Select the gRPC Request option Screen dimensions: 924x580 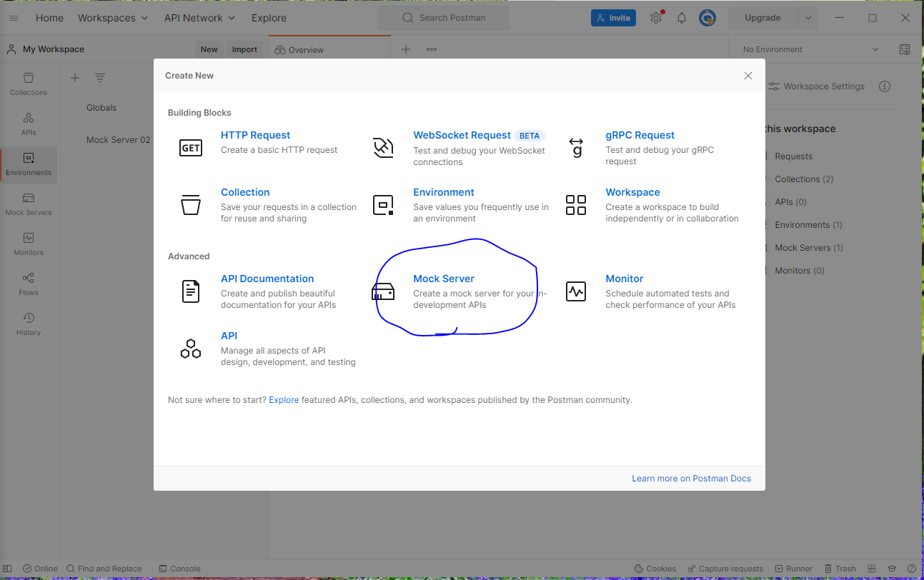640,135
